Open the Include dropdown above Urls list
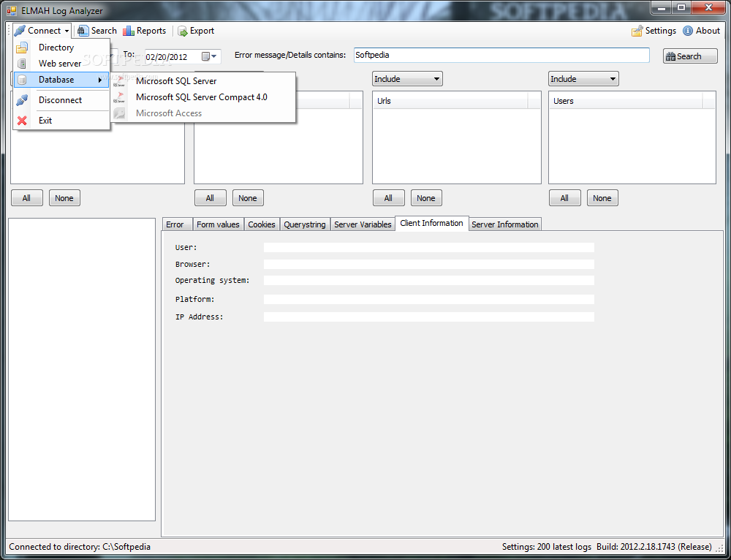This screenshot has width=731, height=560. (407, 79)
